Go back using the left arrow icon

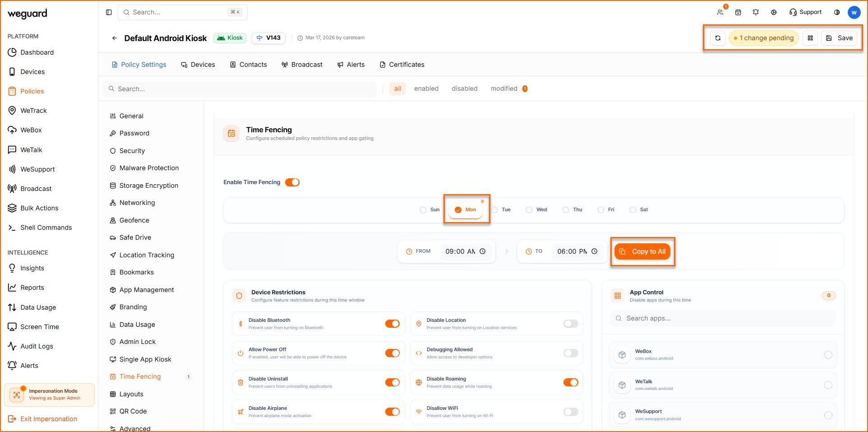click(x=114, y=38)
